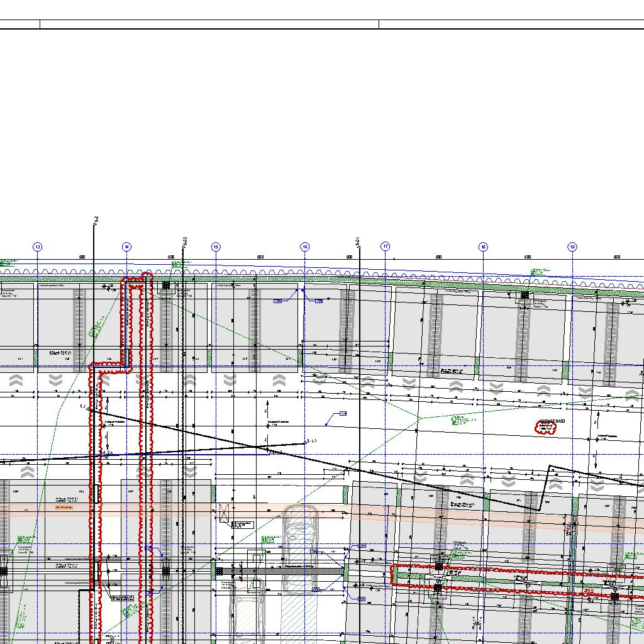
Task: Select the 500 dimension between grids 18 and 19
Action: point(528,257)
